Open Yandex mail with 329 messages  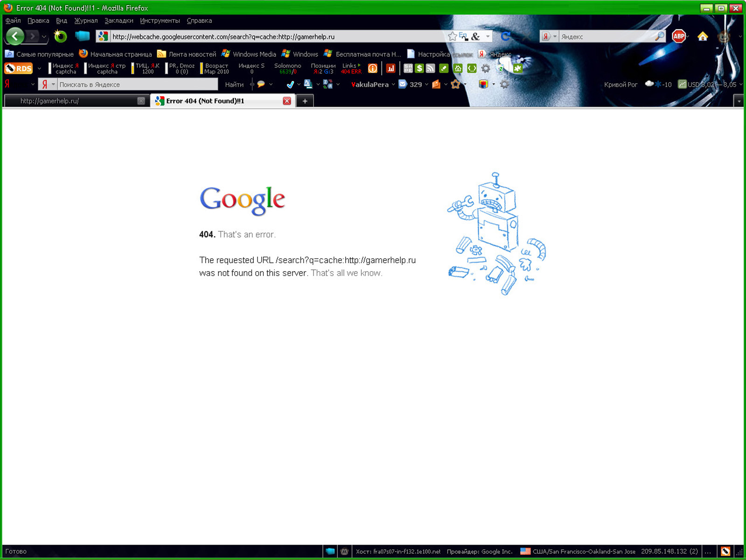410,84
